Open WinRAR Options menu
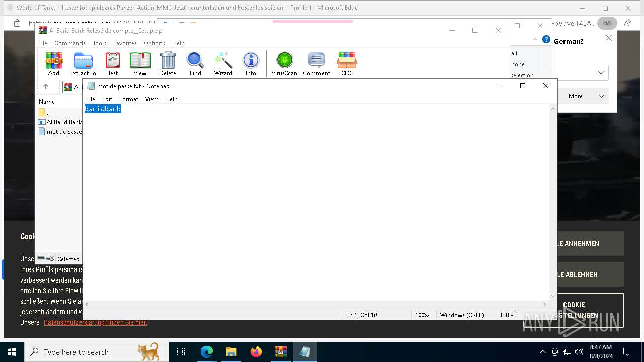This screenshot has width=644, height=362. 154,43
